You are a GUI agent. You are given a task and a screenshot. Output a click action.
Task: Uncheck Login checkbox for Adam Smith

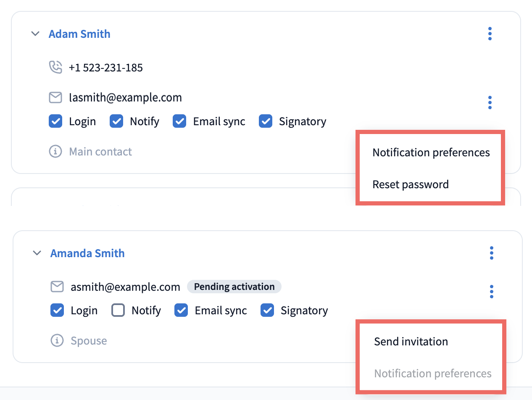pyautogui.click(x=55, y=121)
